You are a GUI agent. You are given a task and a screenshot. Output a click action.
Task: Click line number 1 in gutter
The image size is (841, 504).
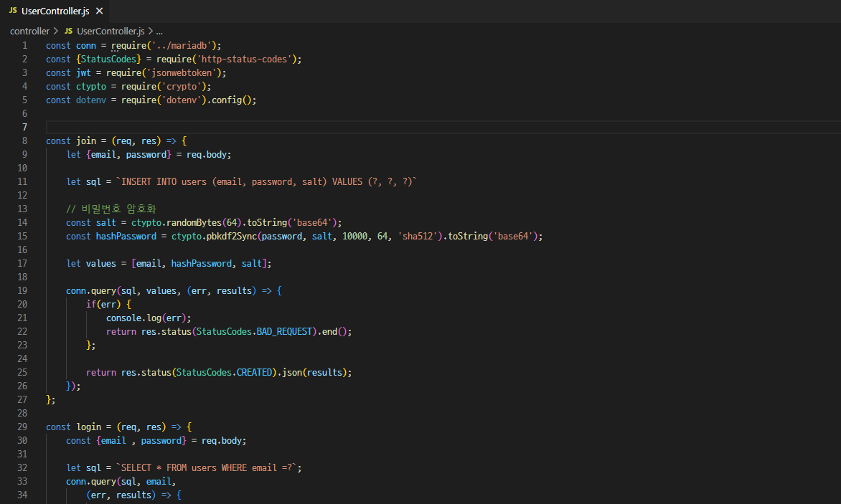click(x=24, y=46)
